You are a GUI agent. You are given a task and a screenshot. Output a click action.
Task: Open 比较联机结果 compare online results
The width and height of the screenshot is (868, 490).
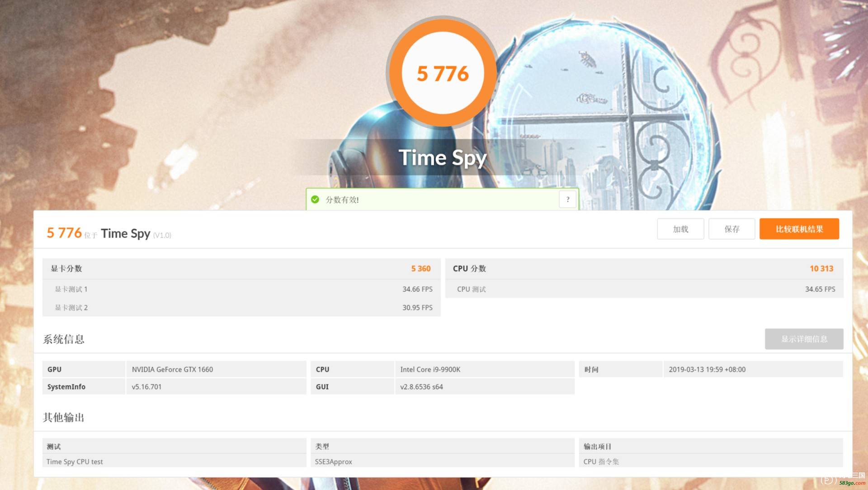click(x=799, y=229)
